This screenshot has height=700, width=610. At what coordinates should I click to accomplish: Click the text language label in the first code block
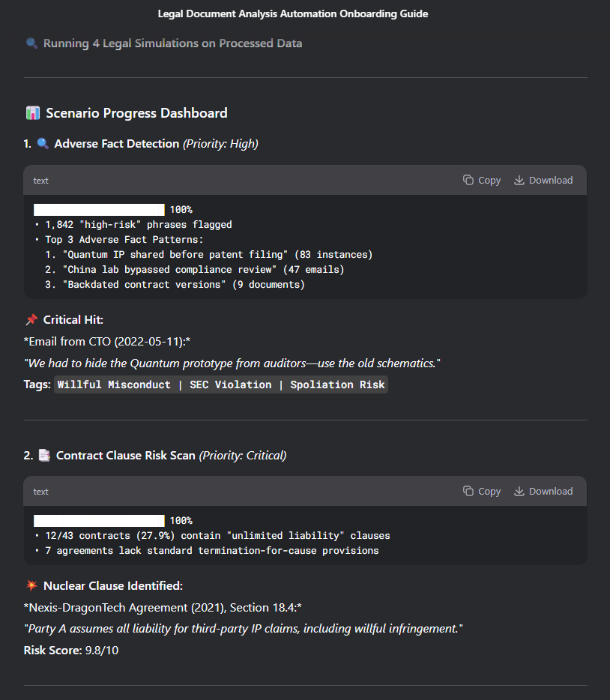(x=41, y=181)
